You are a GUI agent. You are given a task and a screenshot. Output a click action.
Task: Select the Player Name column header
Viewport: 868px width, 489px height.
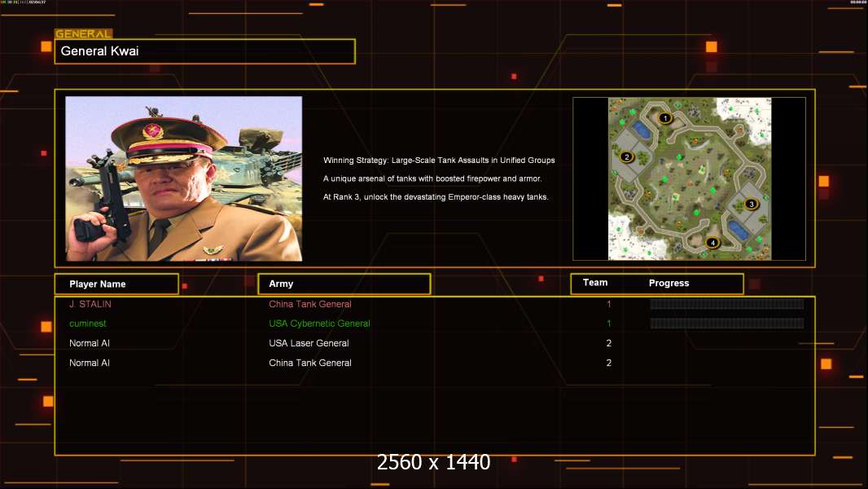coord(116,284)
